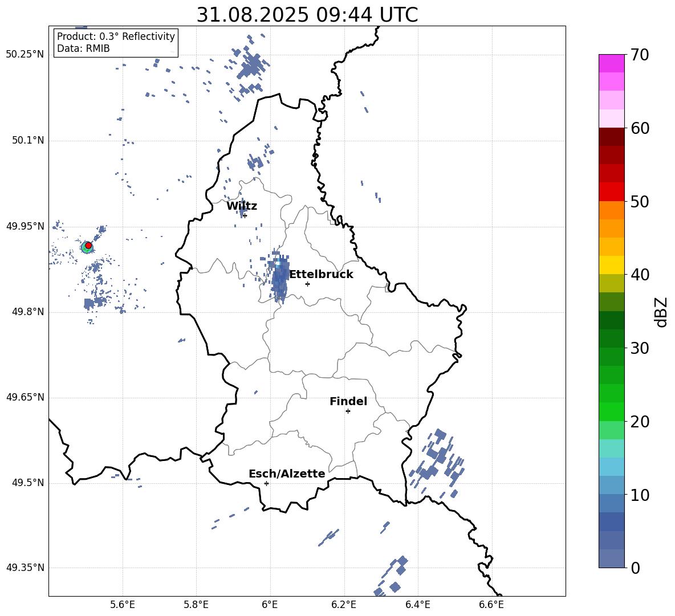The image size is (675, 616).
Task: Pick the magenta top colorbar swatch
Action: (x=612, y=63)
